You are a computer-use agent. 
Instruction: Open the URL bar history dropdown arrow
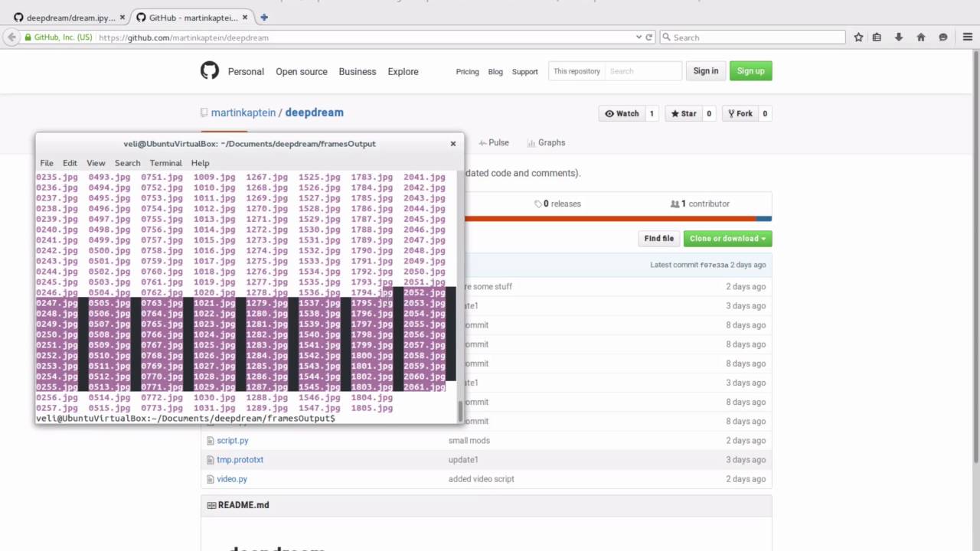tap(639, 37)
